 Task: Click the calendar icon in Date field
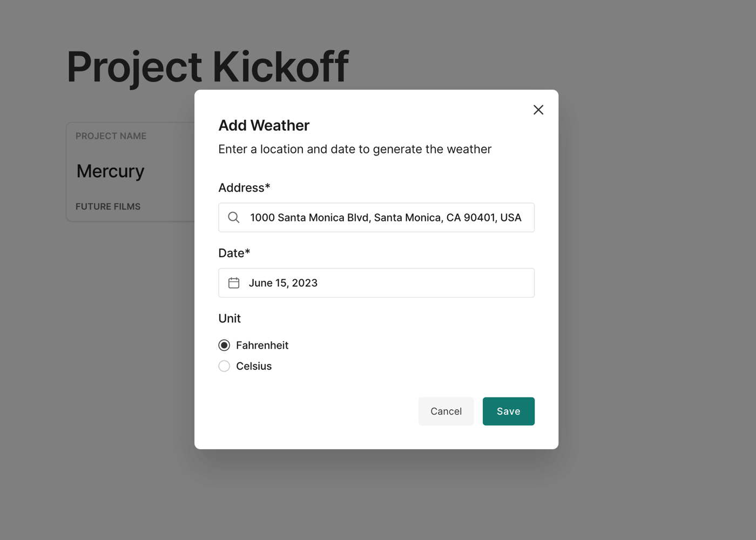tap(234, 283)
